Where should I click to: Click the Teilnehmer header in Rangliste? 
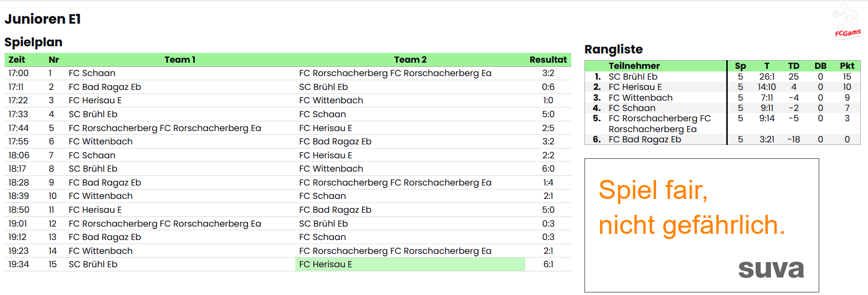tap(634, 66)
